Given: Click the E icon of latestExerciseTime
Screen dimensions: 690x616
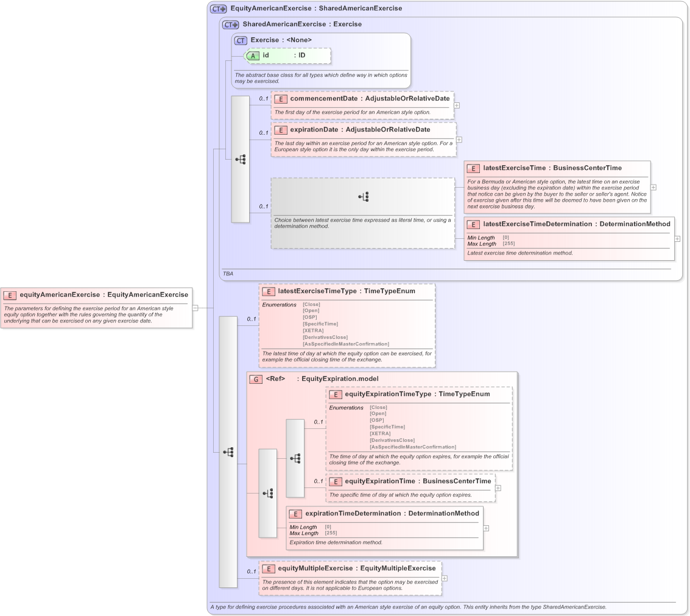Looking at the screenshot, I should tap(473, 168).
